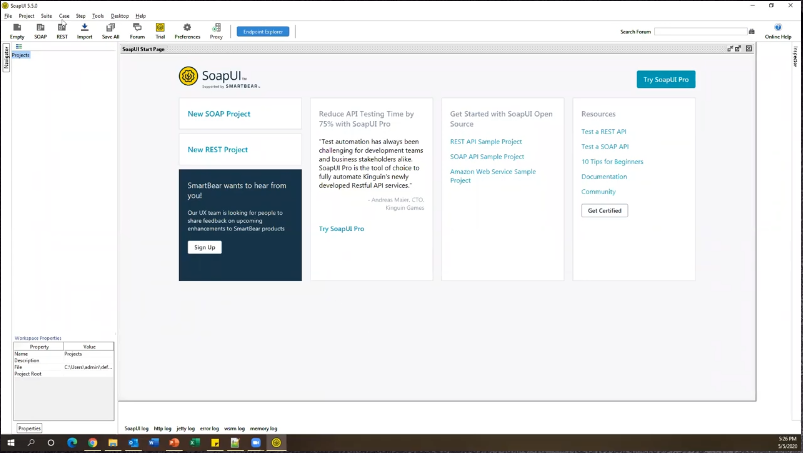803x453 pixels.
Task: Open Word from taskbar
Action: point(154,443)
